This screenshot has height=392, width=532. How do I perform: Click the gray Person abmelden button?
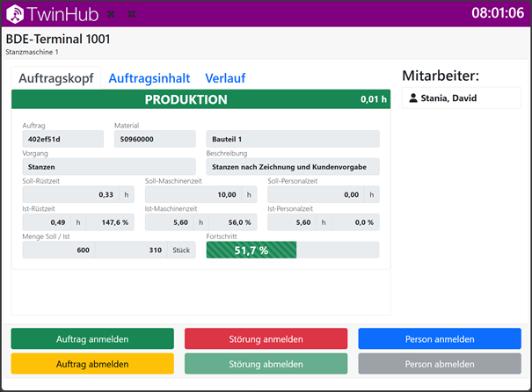(x=440, y=364)
